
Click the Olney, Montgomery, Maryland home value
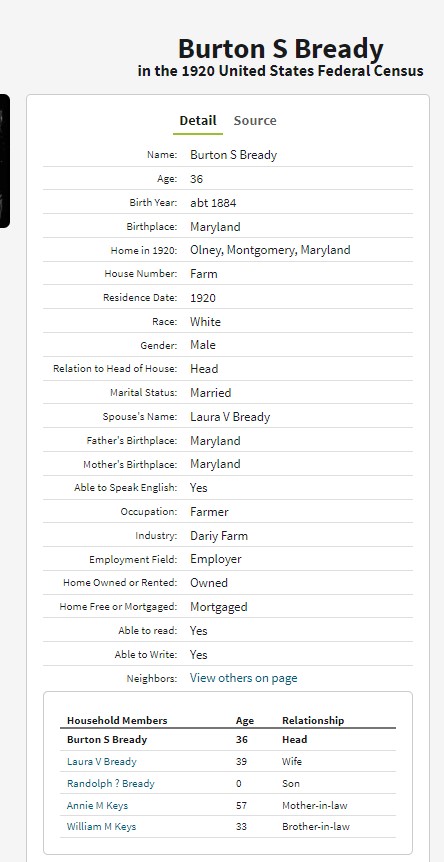270,250
